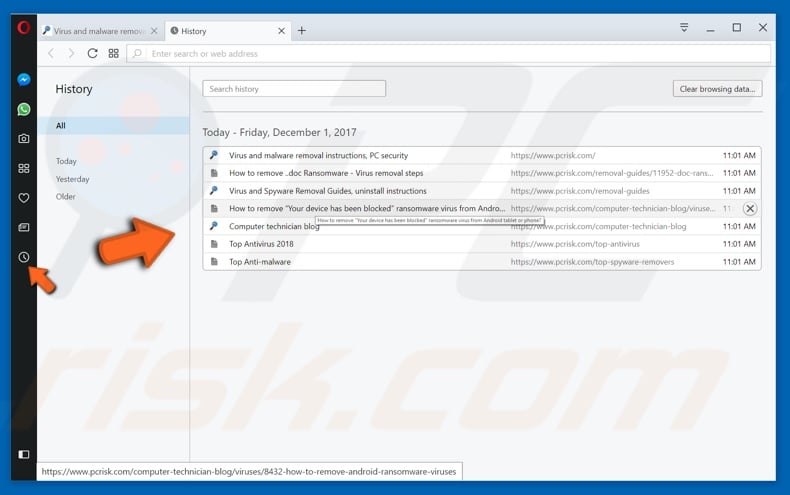Minimize the Opera window

[710, 30]
